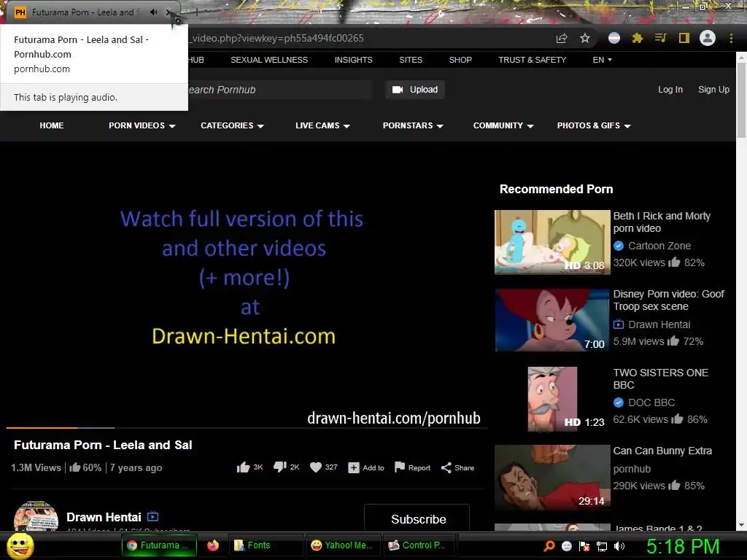Switch to the Fonts taskbar window
This screenshot has width=747, height=560.
pyautogui.click(x=266, y=545)
